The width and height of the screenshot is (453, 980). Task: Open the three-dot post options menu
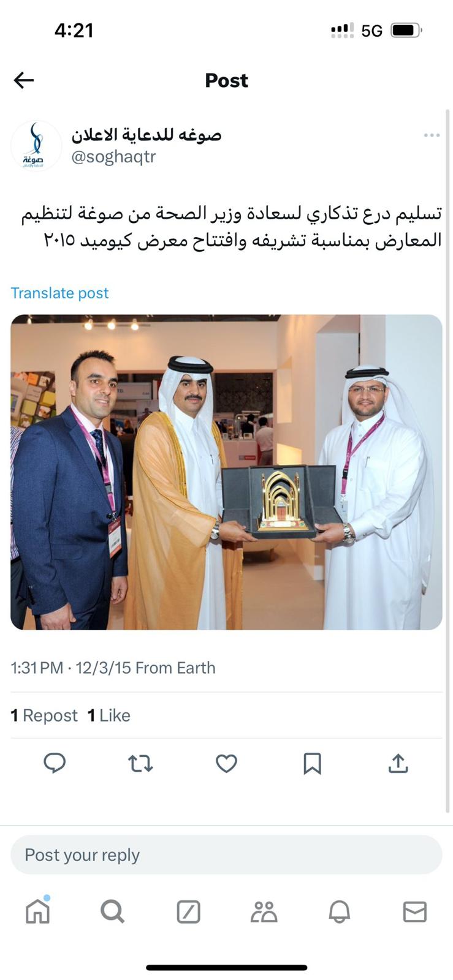point(432,135)
